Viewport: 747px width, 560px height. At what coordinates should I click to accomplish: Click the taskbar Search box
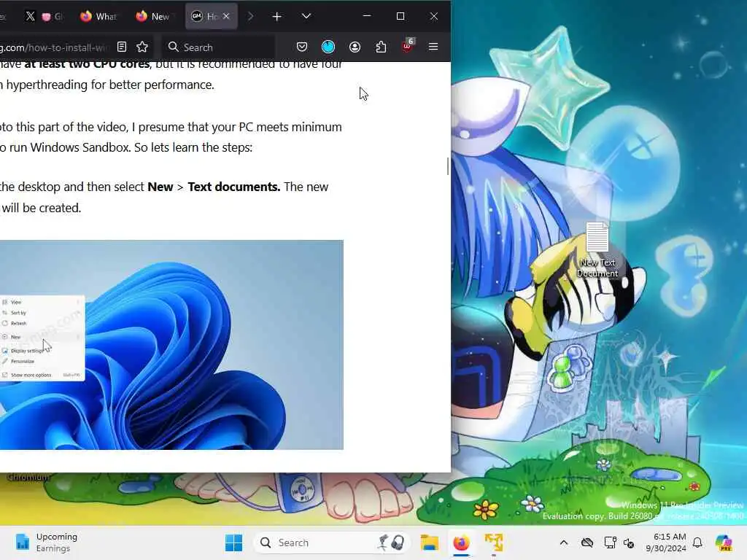(x=331, y=542)
